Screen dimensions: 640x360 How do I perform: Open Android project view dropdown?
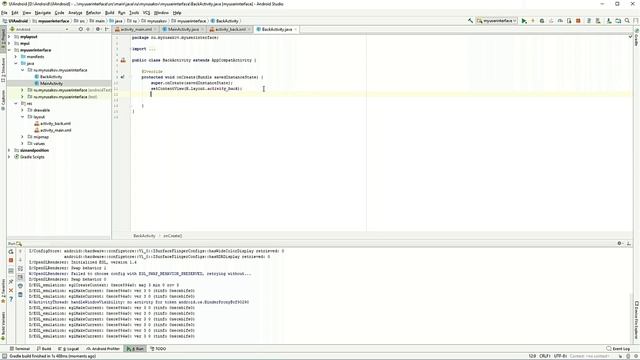pyautogui.click(x=40, y=29)
